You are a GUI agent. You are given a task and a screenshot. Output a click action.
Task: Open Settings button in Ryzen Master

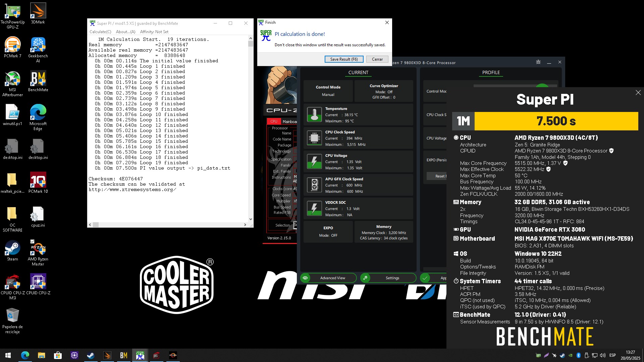(x=388, y=278)
